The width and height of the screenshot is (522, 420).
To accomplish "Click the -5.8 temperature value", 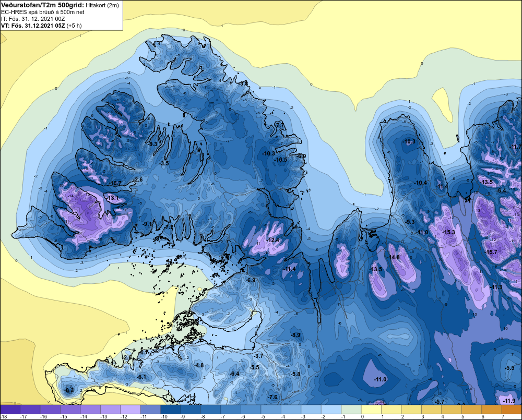I will point(295,374).
